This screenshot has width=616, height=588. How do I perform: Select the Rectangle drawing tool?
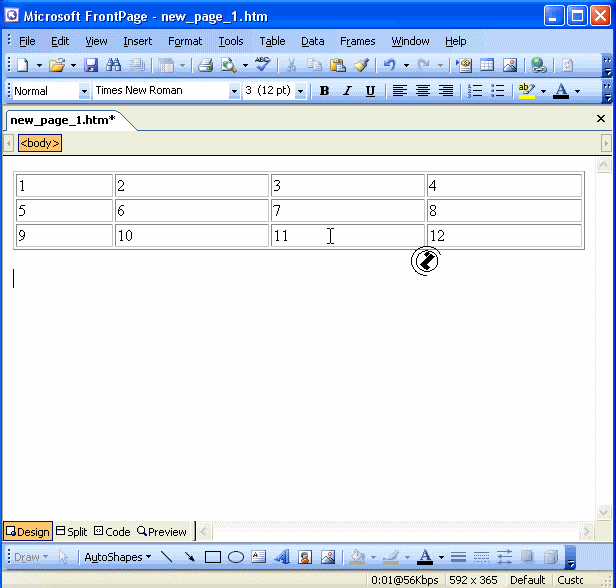[213, 557]
